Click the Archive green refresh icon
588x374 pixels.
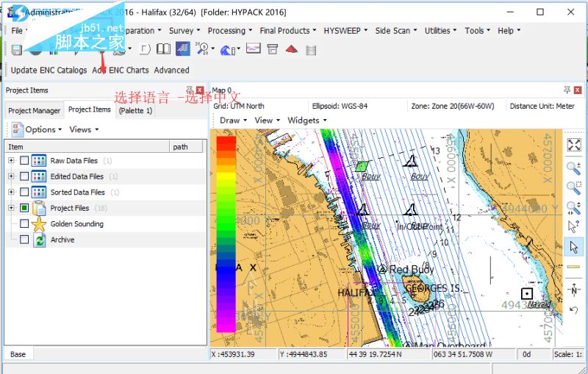(x=40, y=240)
